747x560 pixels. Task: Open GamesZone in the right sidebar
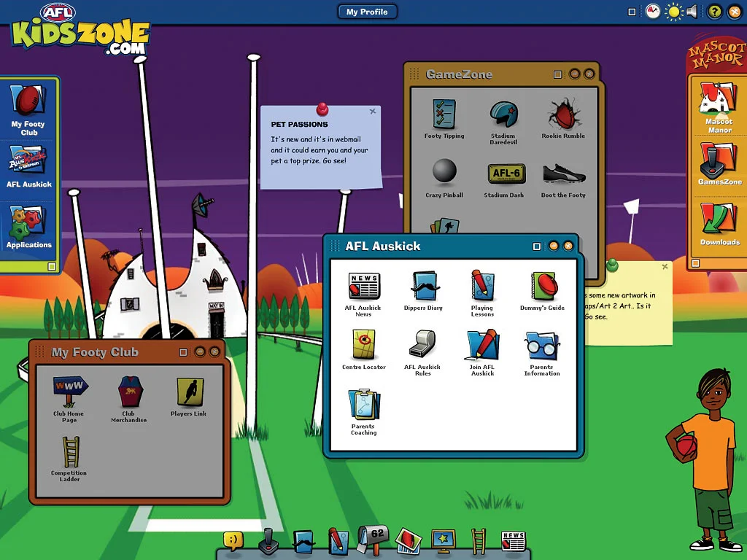[x=720, y=164]
